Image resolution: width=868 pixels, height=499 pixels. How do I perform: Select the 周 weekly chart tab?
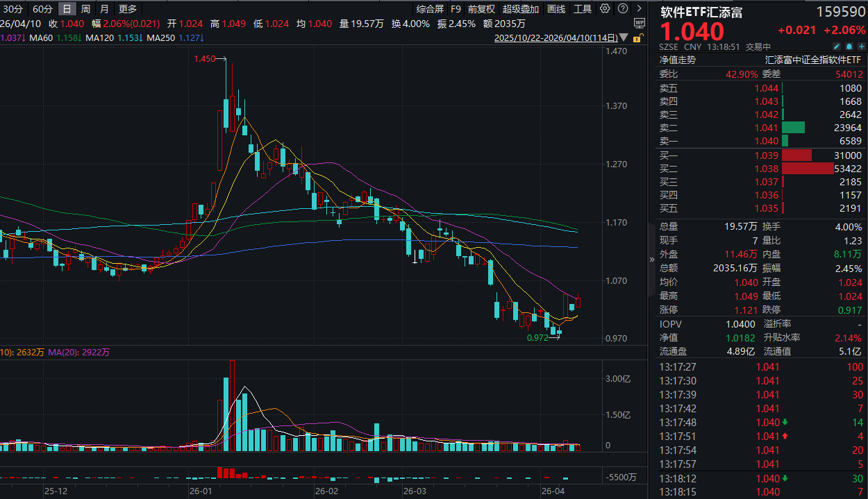tap(85, 9)
